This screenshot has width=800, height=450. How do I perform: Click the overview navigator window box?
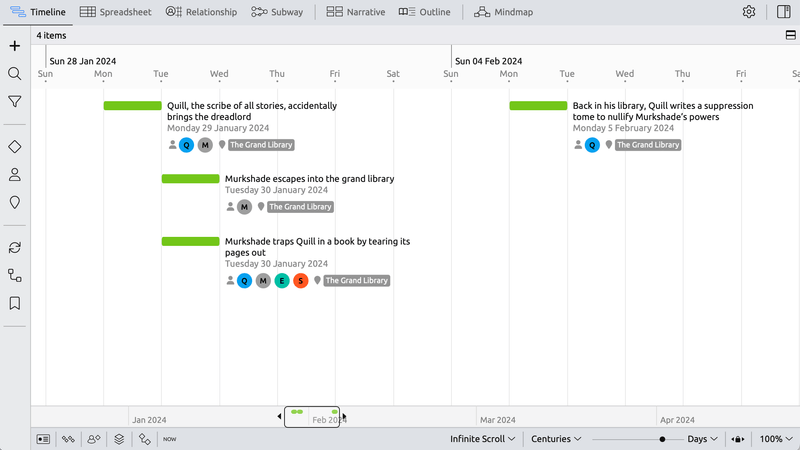tap(312, 417)
